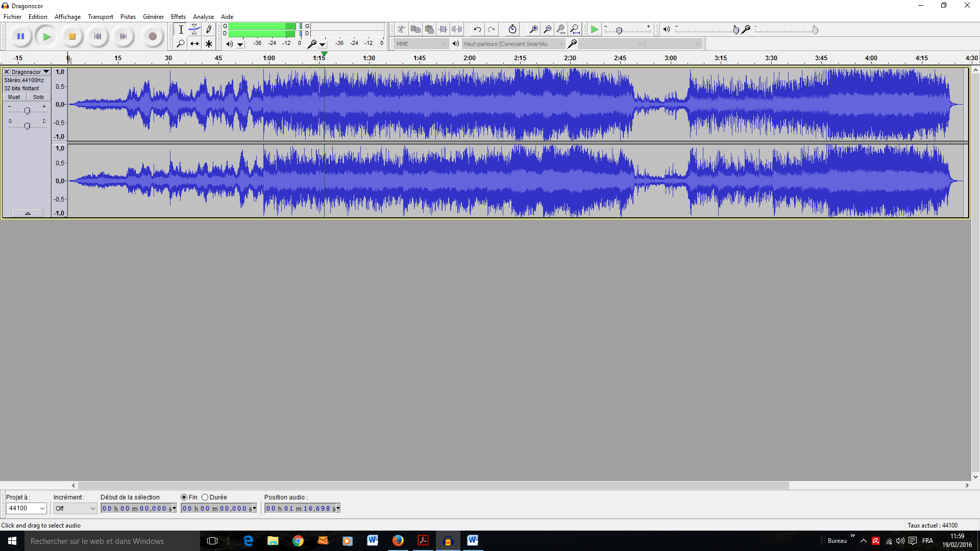
Task: Select the Durée radio button
Action: coord(206,497)
